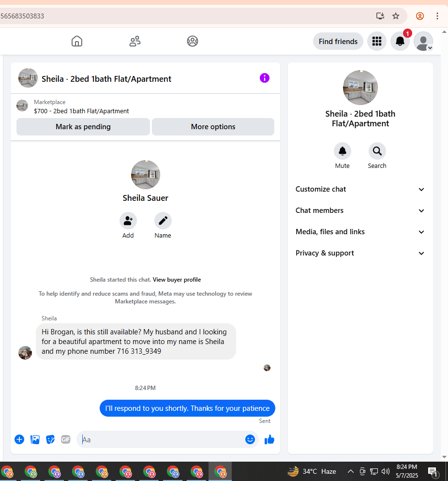Click the page scrollbar down arrow
The width and height of the screenshot is (448, 481).
pyautogui.click(x=444, y=457)
